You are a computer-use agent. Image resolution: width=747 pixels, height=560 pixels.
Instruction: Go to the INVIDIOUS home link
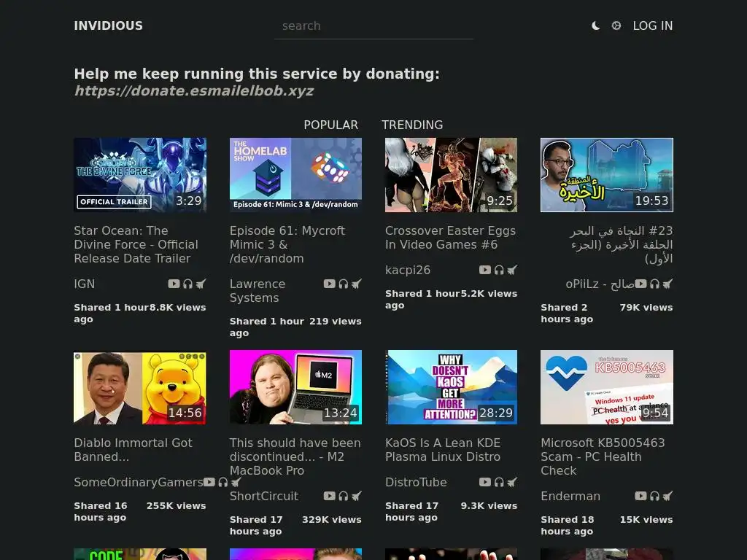coord(108,26)
